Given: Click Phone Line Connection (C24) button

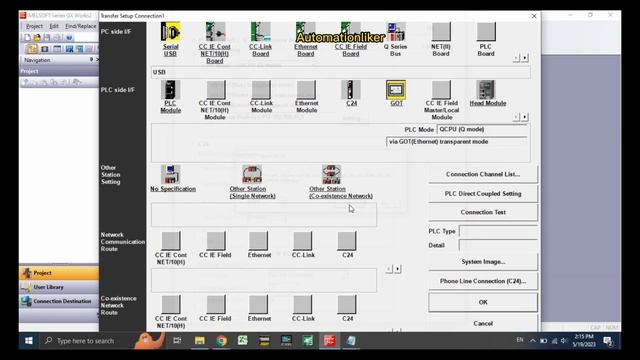Looking at the screenshot, I should pyautogui.click(x=483, y=281).
